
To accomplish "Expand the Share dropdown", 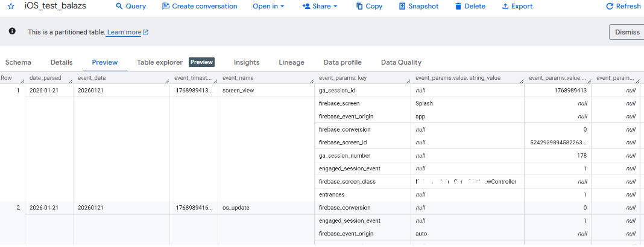I will coord(320,6).
